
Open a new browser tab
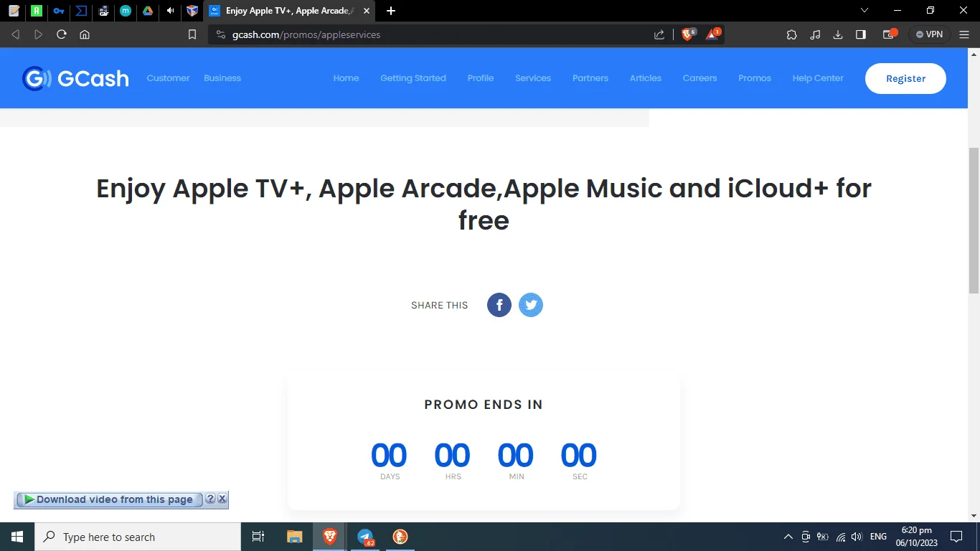coord(391,11)
